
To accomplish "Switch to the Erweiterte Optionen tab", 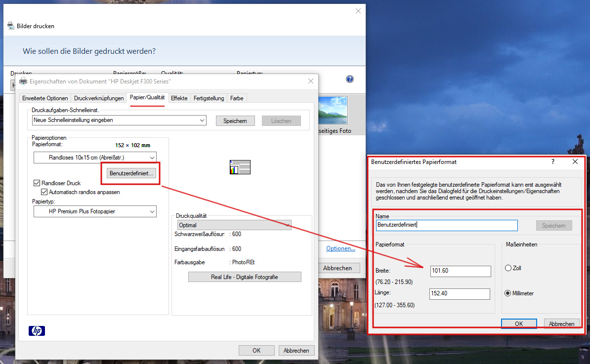I will point(45,98).
